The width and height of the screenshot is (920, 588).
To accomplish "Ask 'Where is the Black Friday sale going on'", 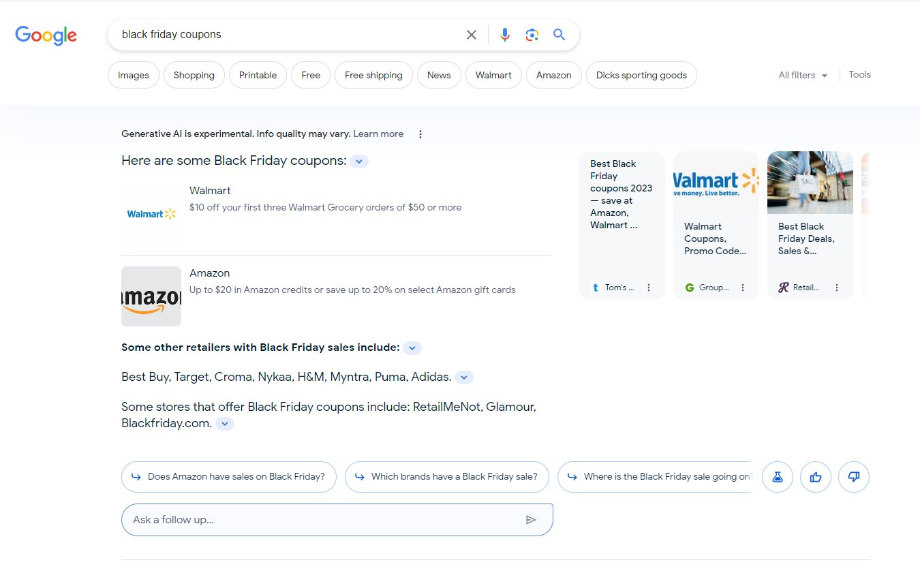I will 655,477.
